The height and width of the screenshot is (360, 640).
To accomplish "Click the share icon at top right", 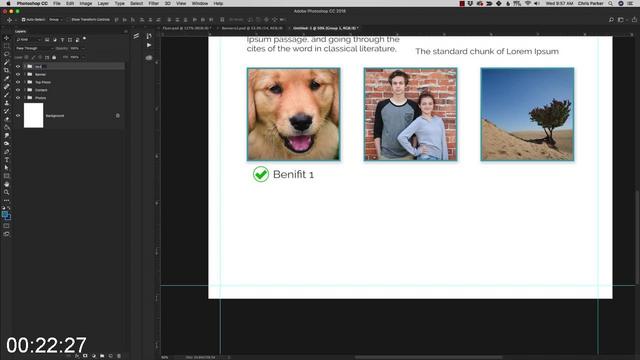I will (634, 20).
